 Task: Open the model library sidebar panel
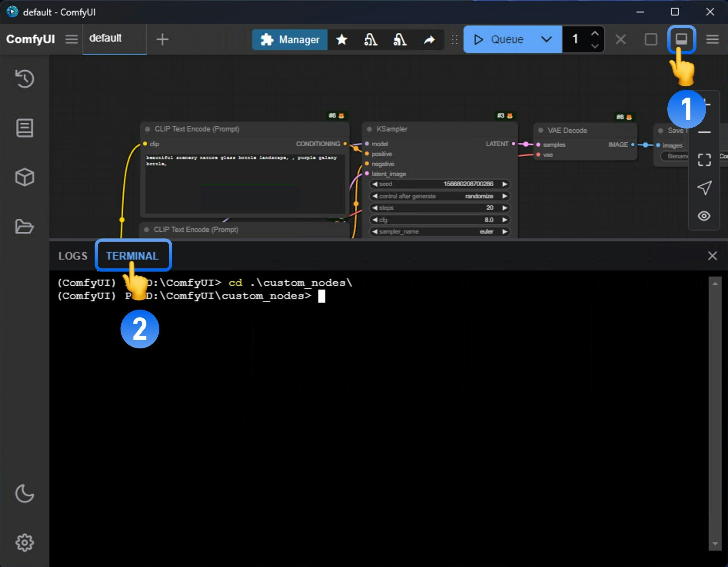click(x=24, y=177)
